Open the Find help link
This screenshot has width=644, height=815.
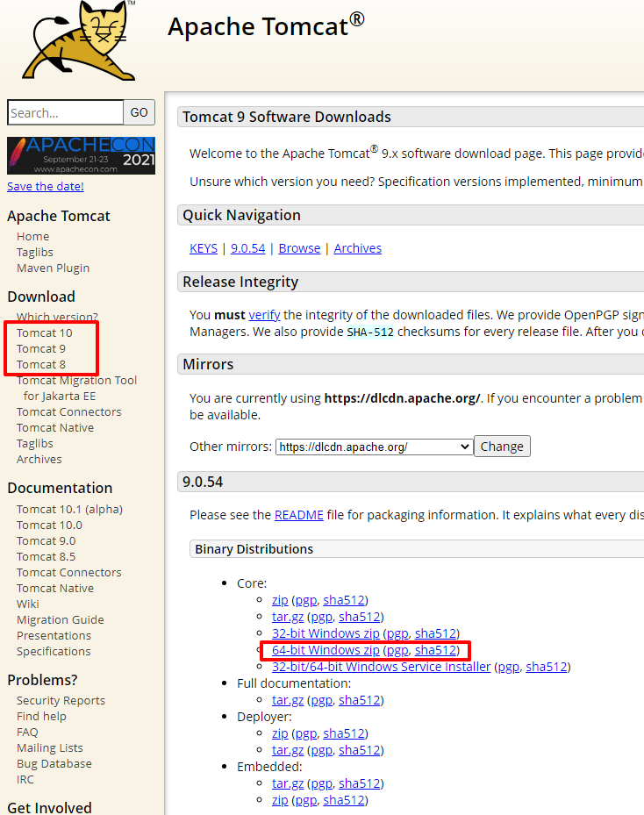pos(41,716)
